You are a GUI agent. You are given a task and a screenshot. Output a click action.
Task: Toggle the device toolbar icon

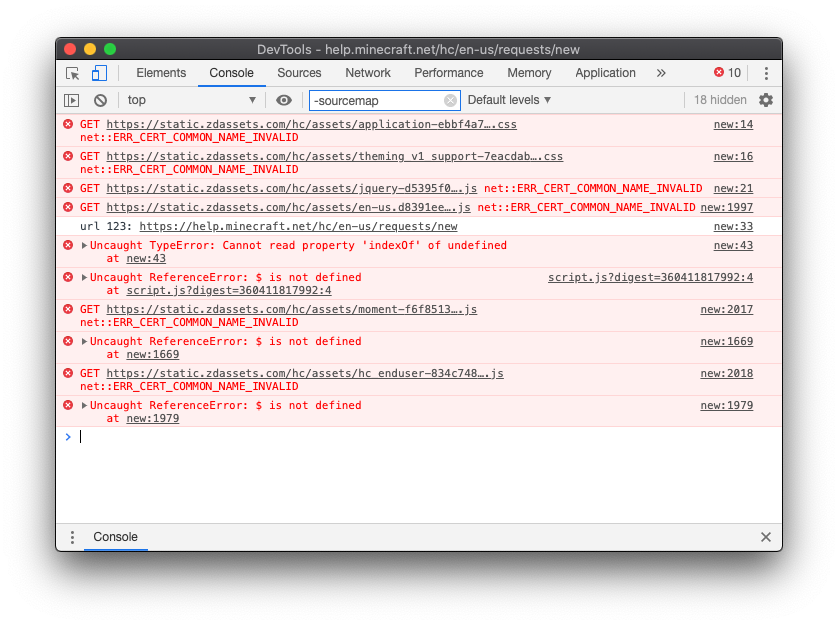[99, 73]
